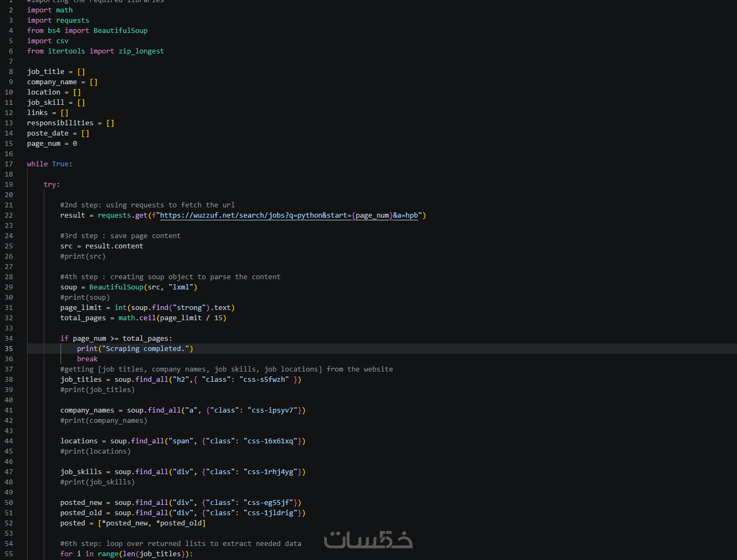737x560 pixels.
Task: Click 'poste_date = []' line
Action: tap(58, 133)
